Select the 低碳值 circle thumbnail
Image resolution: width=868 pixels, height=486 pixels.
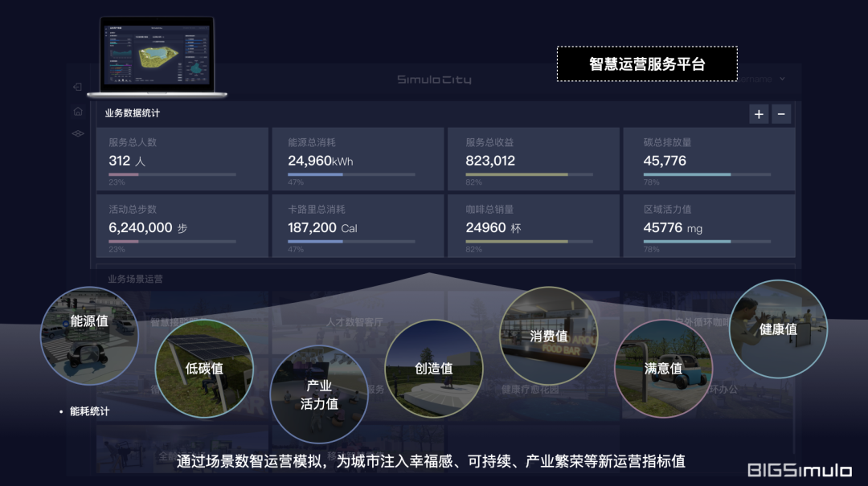204,368
